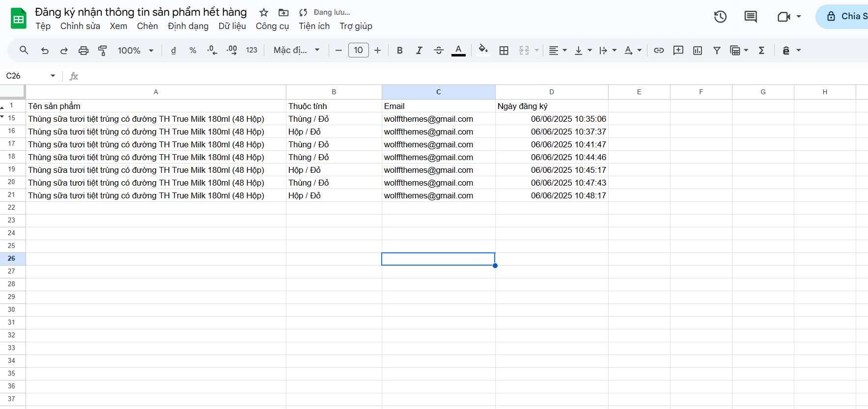Select column A header
The height and width of the screenshot is (409, 868).
click(156, 92)
